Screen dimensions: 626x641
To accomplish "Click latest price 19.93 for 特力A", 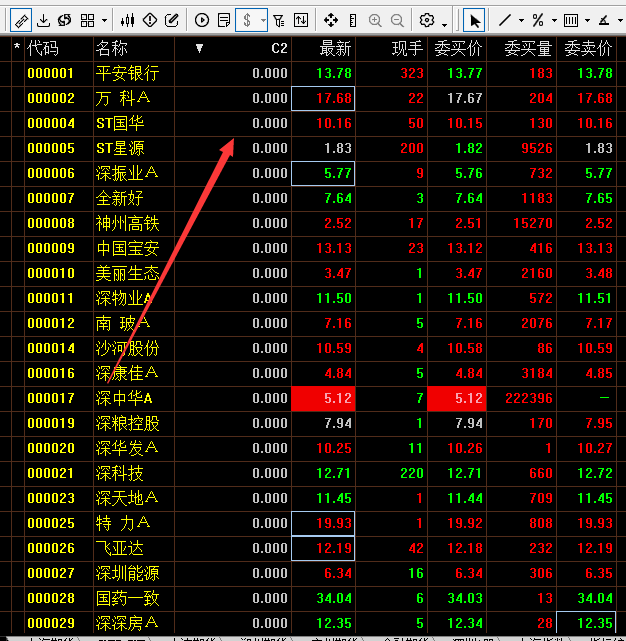I will pos(334,523).
